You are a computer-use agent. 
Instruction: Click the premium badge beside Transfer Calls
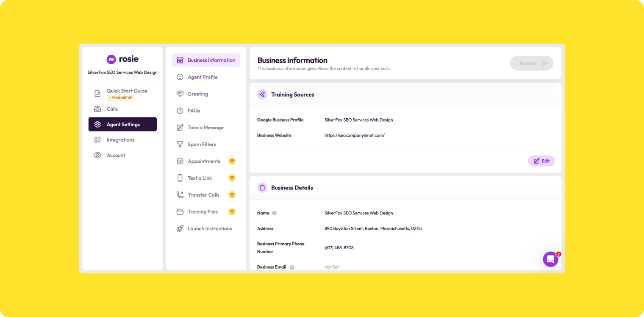coord(232,195)
